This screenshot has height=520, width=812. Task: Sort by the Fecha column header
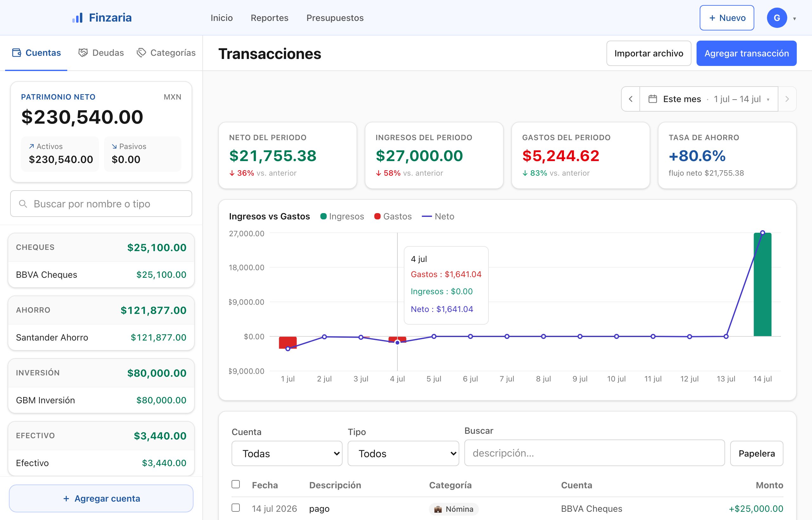point(265,485)
